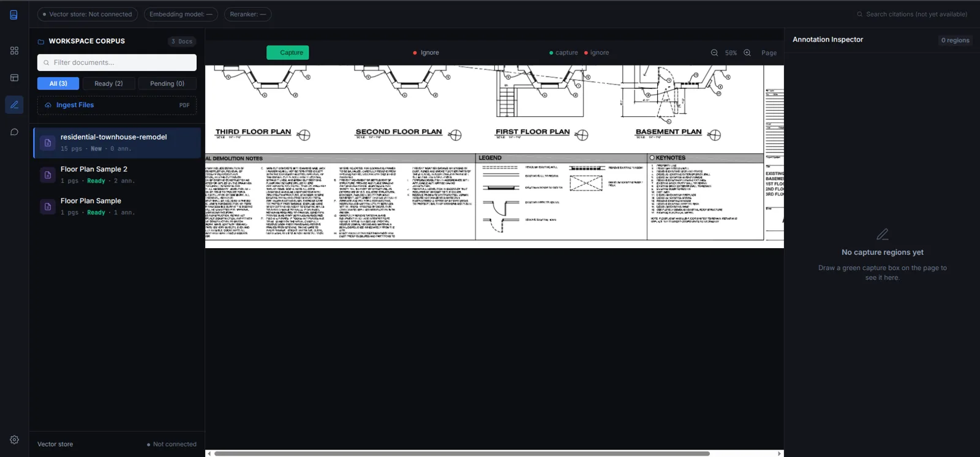Click the 0 regions badge

(x=955, y=40)
